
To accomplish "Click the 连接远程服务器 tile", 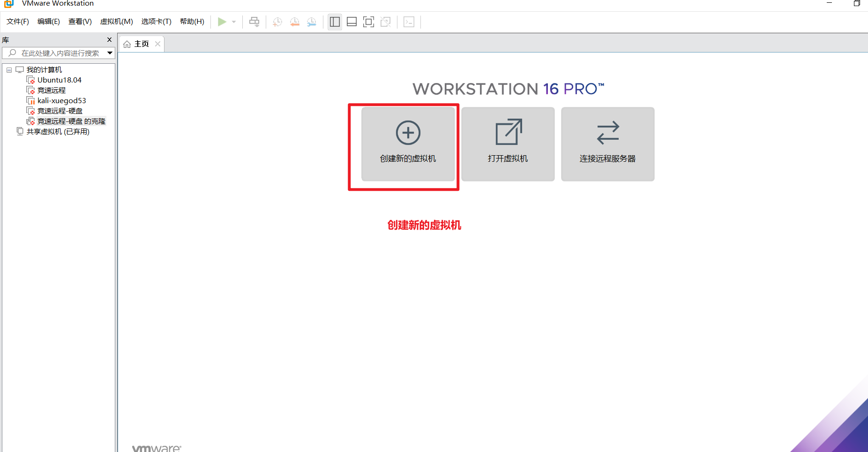I will tap(608, 144).
